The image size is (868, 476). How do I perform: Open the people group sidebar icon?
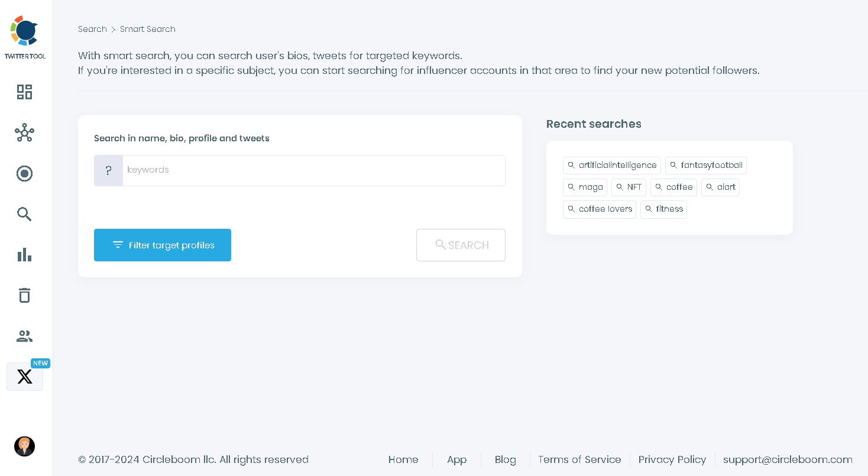click(x=24, y=336)
